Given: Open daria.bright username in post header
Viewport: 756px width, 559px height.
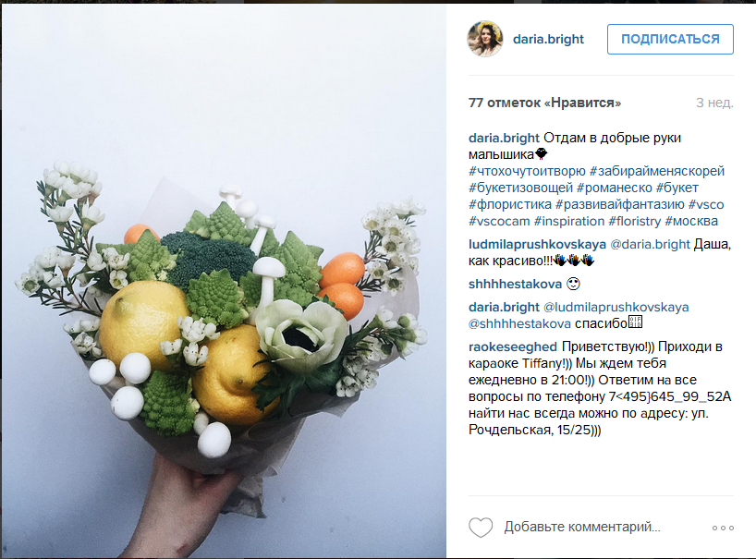Looking at the screenshot, I should [548, 39].
